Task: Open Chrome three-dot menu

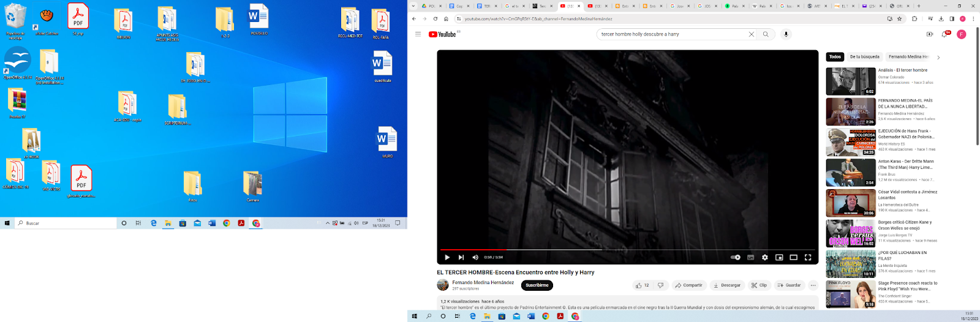Action: click(x=973, y=19)
